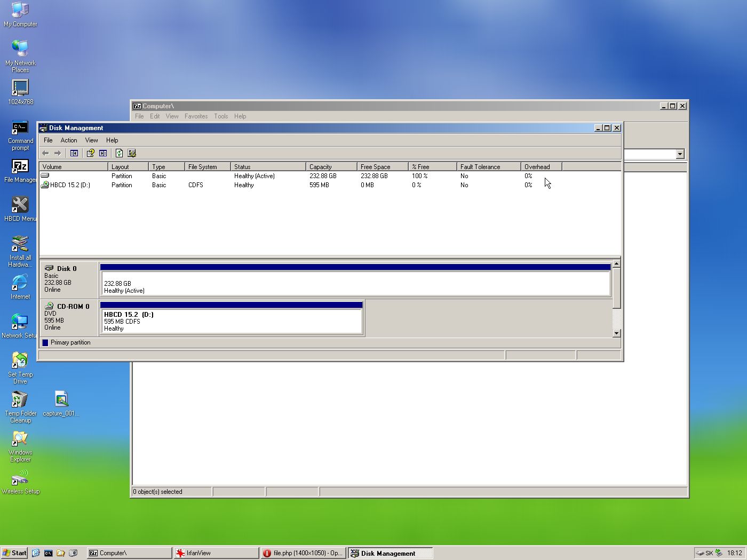Viewport: 747px width, 560px height.
Task: Click the vertical scrollbar thumb in the disk view
Action: 616,288
